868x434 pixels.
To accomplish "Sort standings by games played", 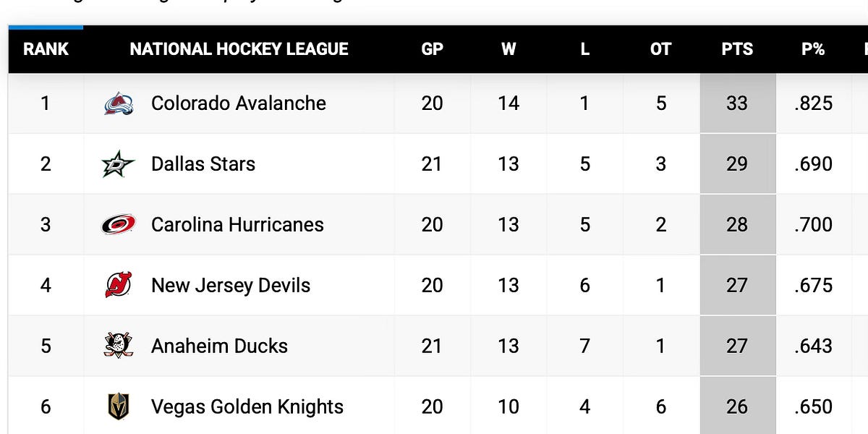I will [x=432, y=49].
